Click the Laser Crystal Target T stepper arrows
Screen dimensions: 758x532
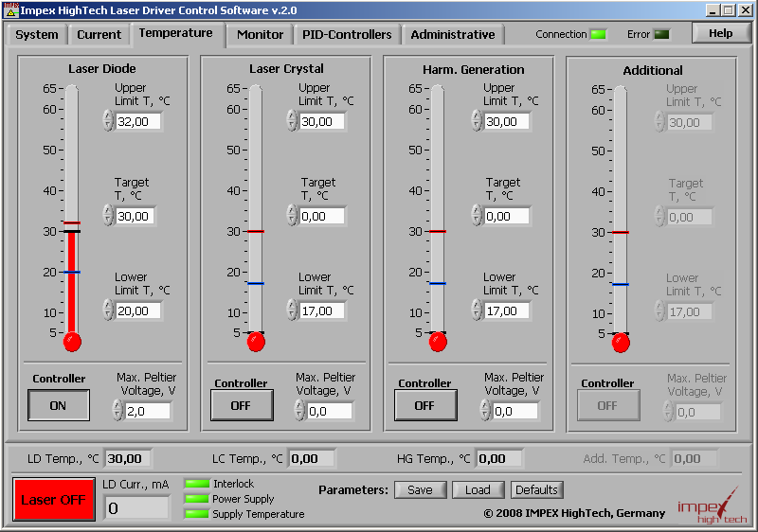click(292, 215)
